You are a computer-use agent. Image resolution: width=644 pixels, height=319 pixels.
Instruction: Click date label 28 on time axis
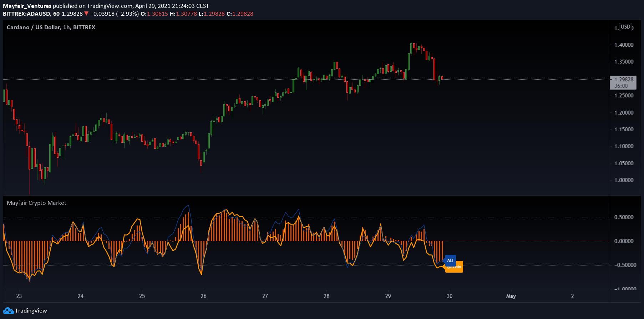click(326, 296)
